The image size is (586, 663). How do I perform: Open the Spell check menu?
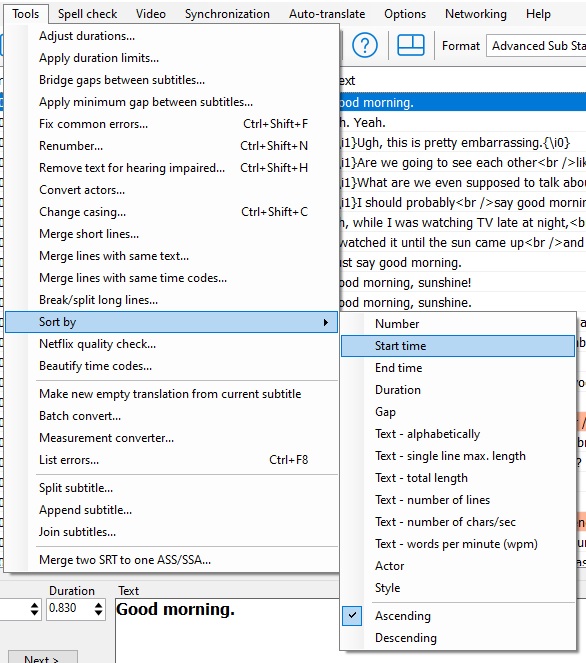coord(87,14)
